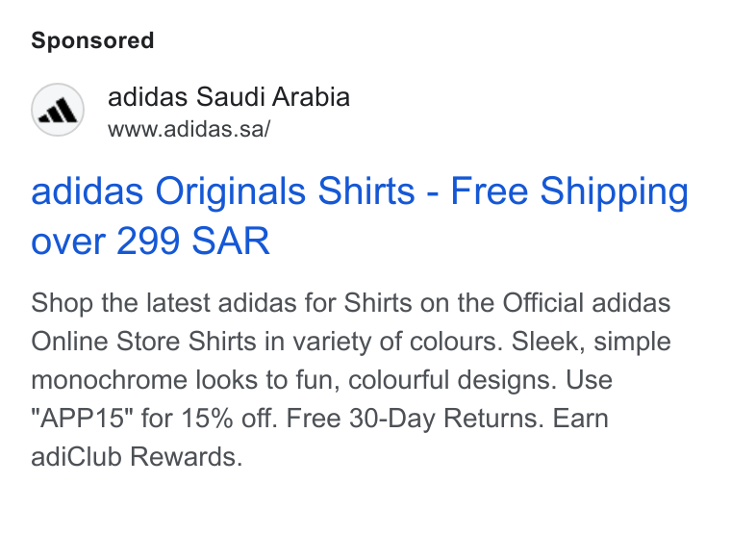The width and height of the screenshot is (731, 560).
Task: Click the adidas three-stripe logo icon
Action: pos(58,110)
